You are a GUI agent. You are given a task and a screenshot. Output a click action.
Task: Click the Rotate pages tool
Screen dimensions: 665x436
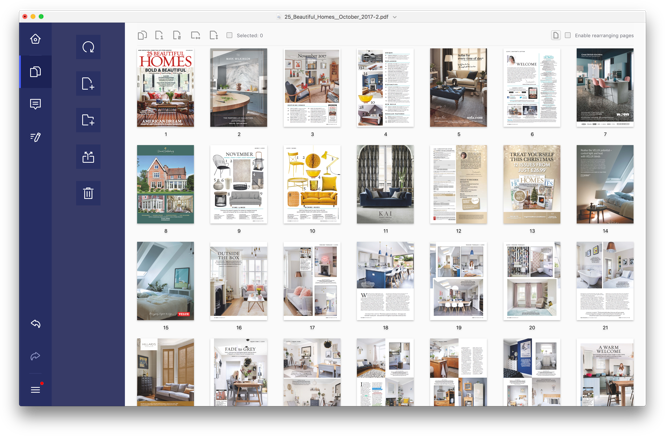(x=88, y=47)
